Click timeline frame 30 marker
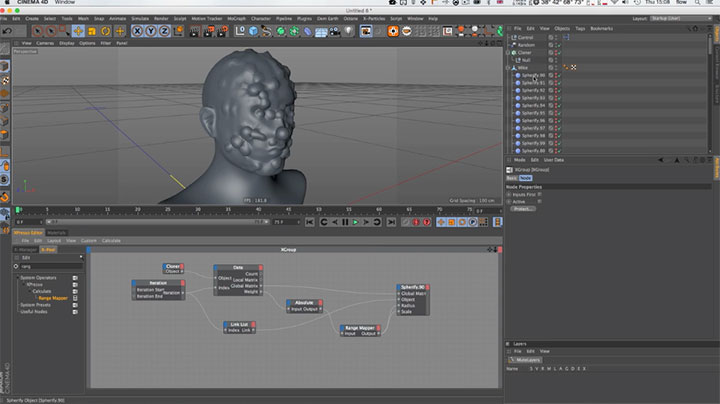Viewport: 720px width, 404px height. click(x=198, y=210)
